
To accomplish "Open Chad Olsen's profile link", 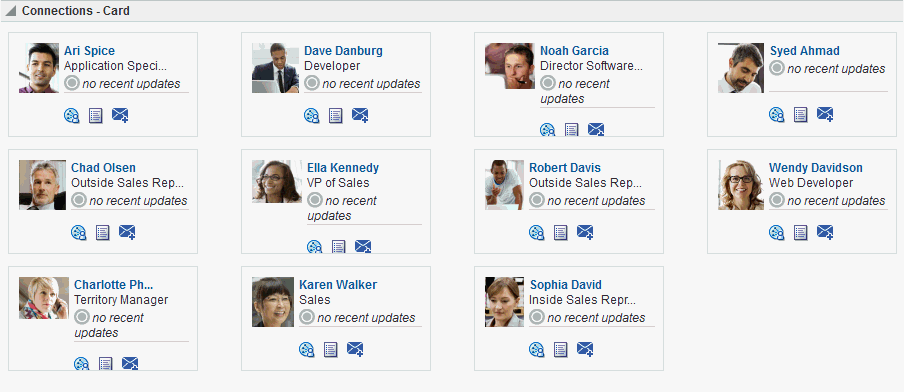I will (103, 168).
